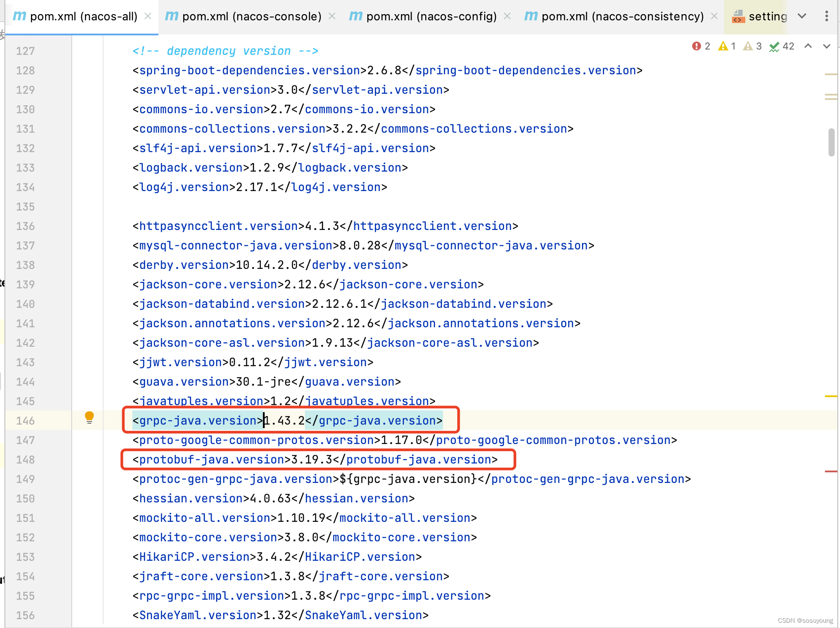
Task: Click the settings file icon in tab
Action: 738,16
